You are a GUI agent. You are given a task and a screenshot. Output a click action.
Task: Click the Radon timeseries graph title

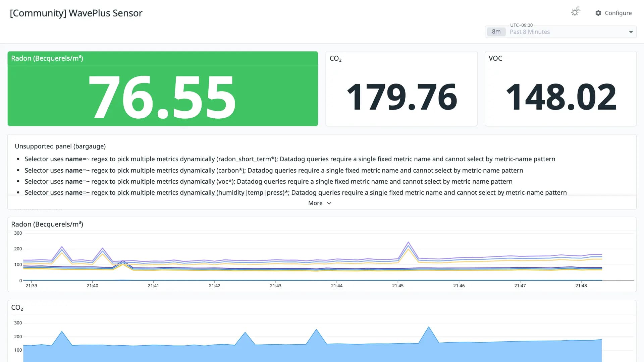[47, 224]
